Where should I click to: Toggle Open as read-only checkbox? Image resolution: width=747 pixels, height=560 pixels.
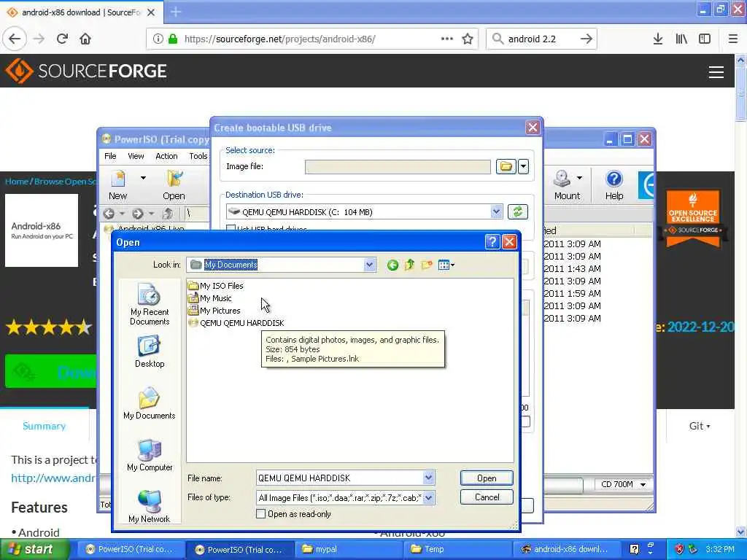pyautogui.click(x=260, y=514)
